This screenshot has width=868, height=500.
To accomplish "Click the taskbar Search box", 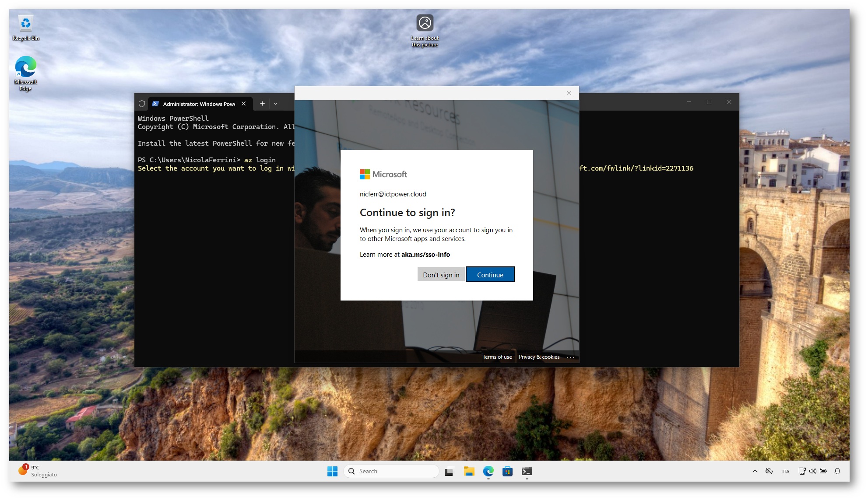I will pyautogui.click(x=392, y=471).
